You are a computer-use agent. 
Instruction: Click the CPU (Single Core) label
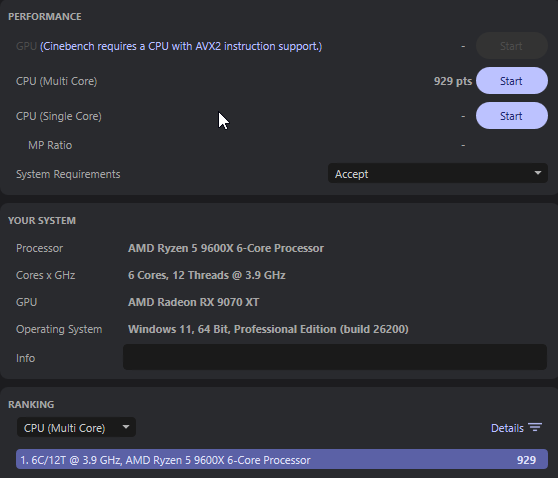pos(59,116)
